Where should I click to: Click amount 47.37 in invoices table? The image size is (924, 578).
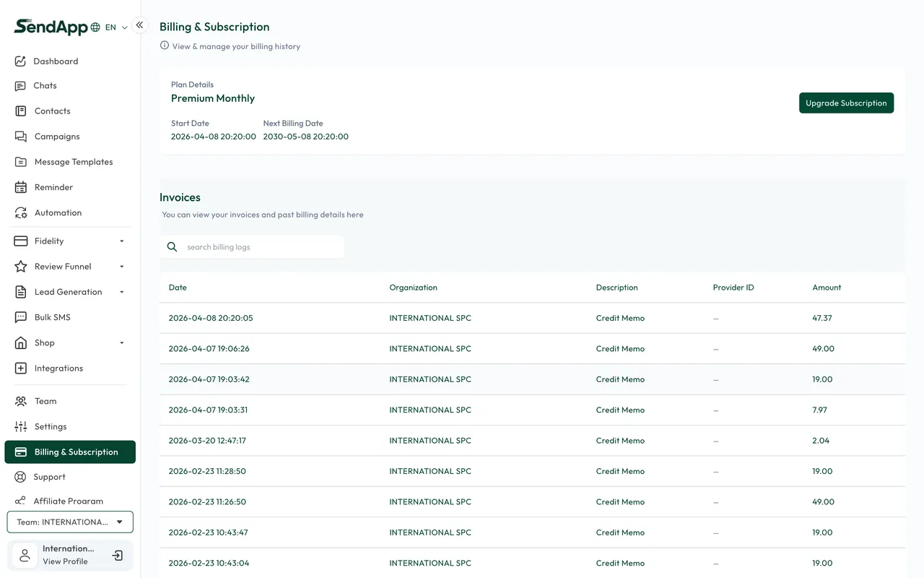(x=822, y=318)
